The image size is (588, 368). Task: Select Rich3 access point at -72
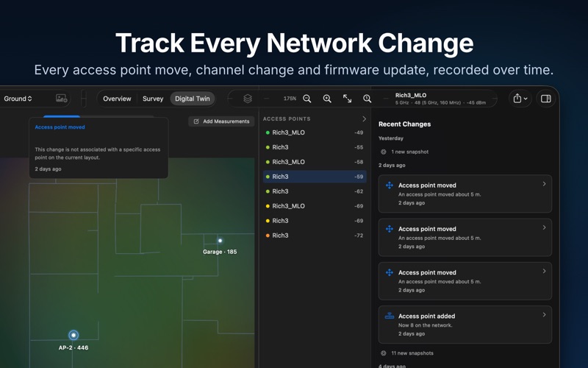pyautogui.click(x=315, y=236)
